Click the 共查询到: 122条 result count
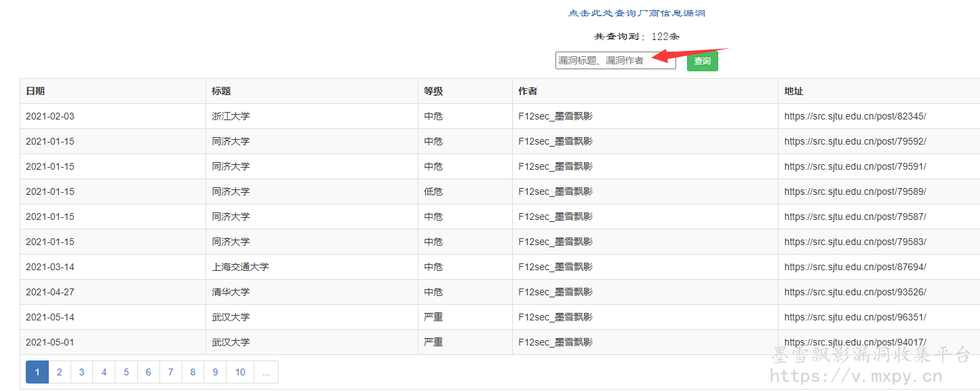Image resolution: width=980 pixels, height=391 pixels. [x=637, y=37]
